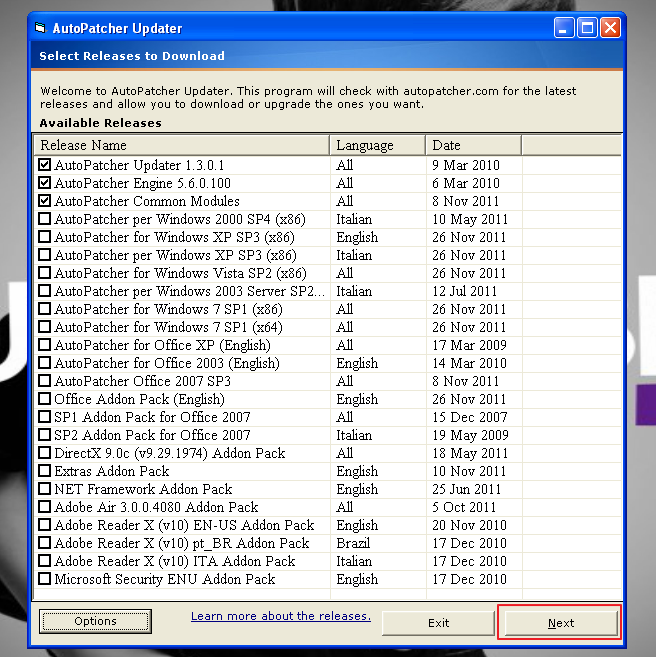Viewport: 656px width, 657px height.
Task: Check Extras Addon Pack checkbox
Action: click(x=44, y=471)
